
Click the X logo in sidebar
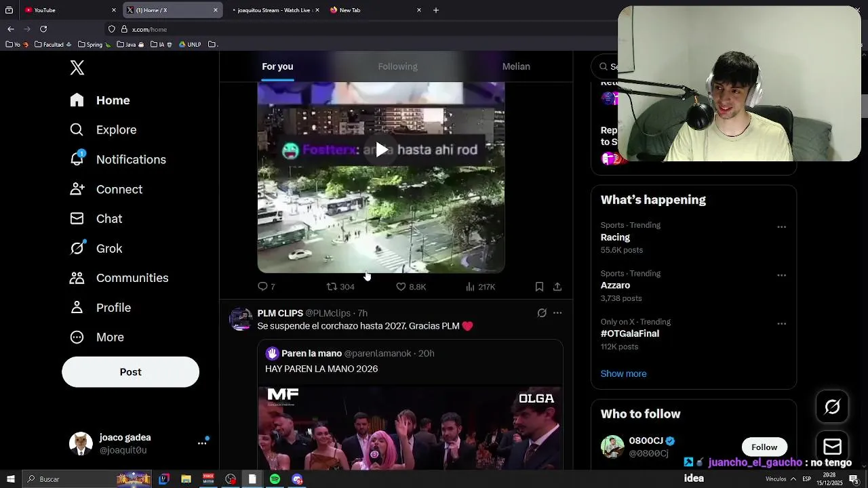click(77, 68)
